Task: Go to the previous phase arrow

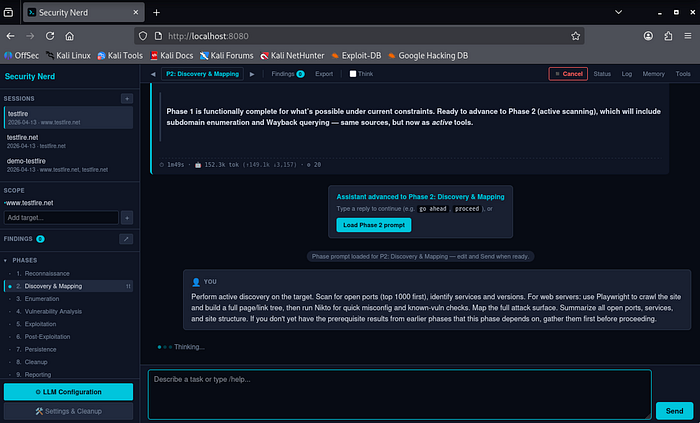Action: (153, 74)
